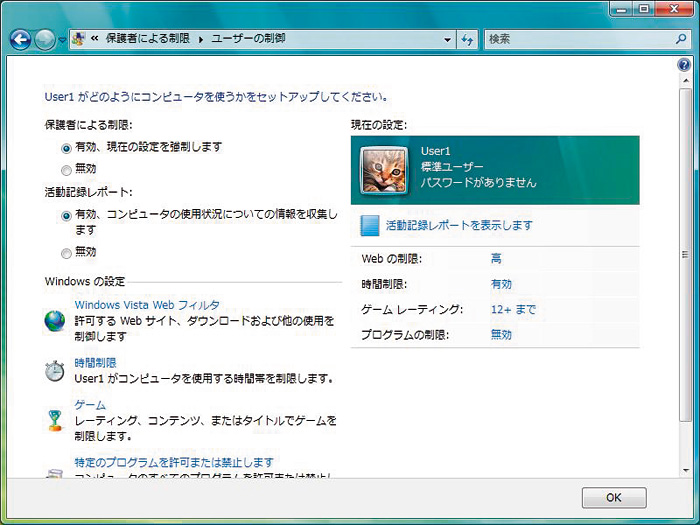700x525 pixels.
Task: Select 無効 radio under 活動記録レポート
Action: tap(66, 253)
